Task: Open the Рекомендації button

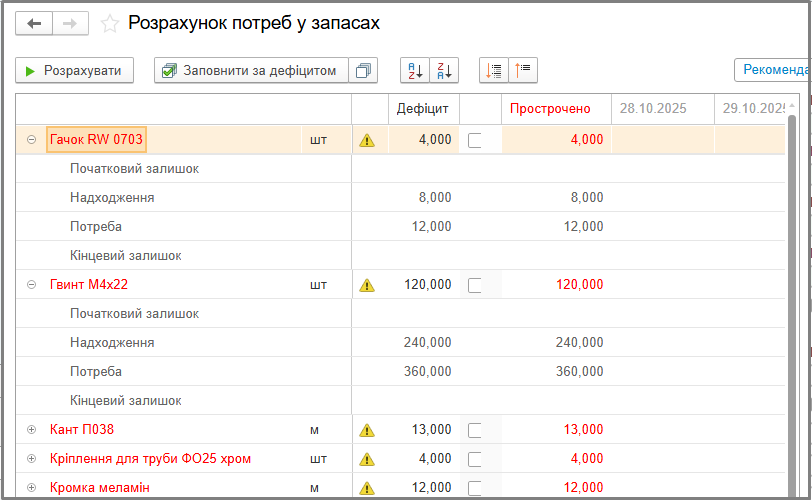Action: click(x=773, y=69)
